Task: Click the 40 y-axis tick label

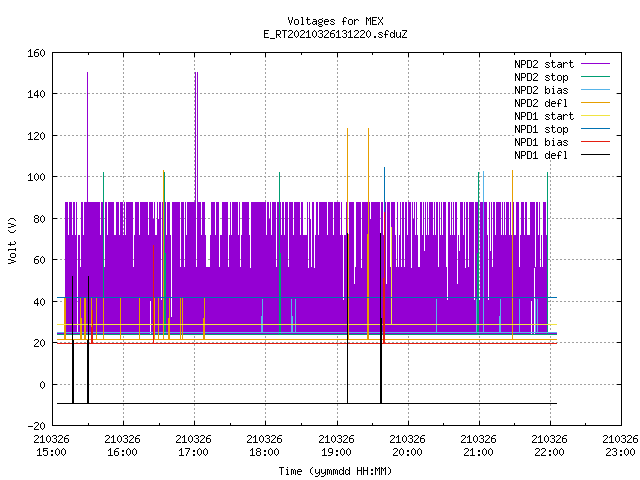Action: [39, 302]
